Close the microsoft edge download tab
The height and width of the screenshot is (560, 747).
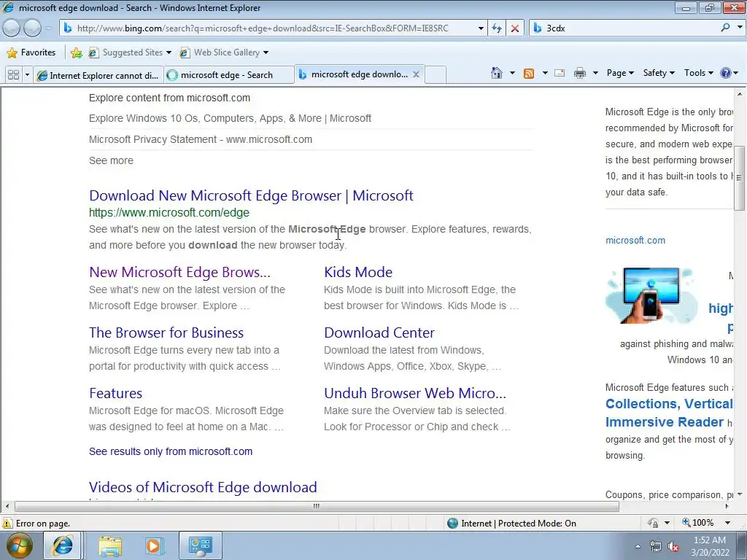tap(416, 75)
